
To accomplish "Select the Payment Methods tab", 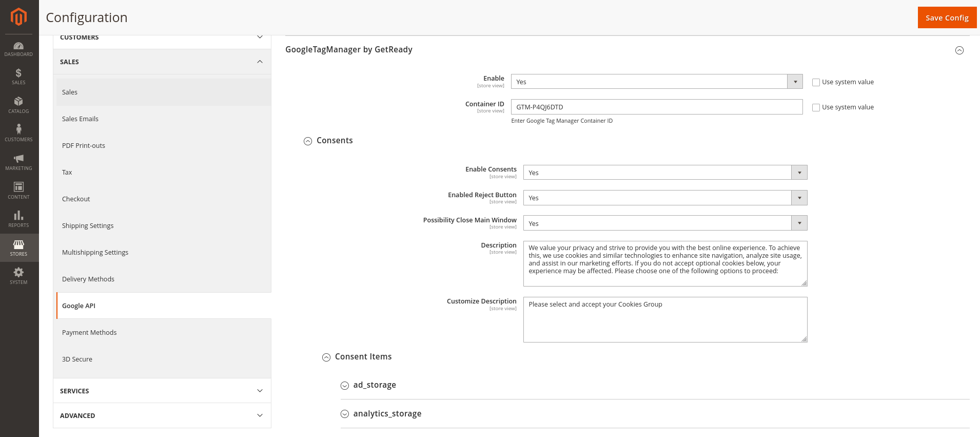I will pyautogui.click(x=164, y=332).
